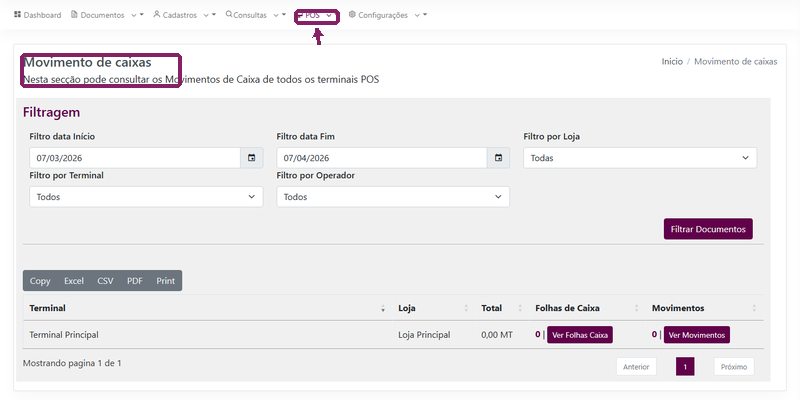Click the Configurações dropdown chevron

click(417, 16)
